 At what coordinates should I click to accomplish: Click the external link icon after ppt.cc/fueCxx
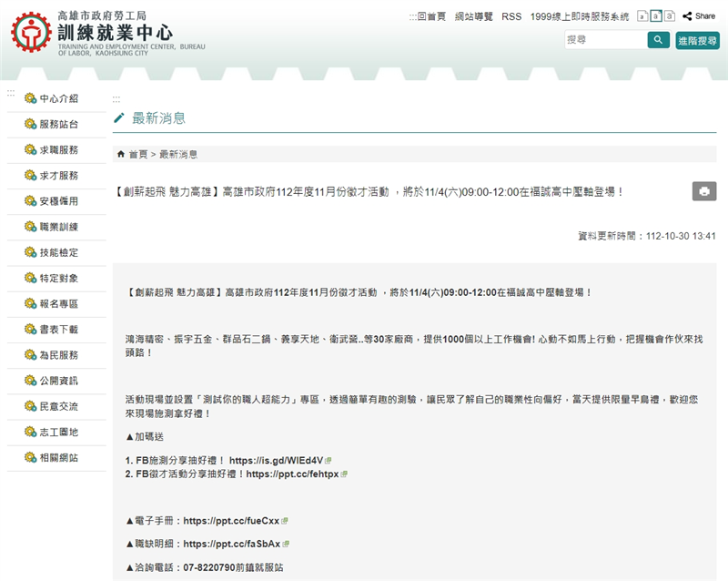(x=285, y=521)
